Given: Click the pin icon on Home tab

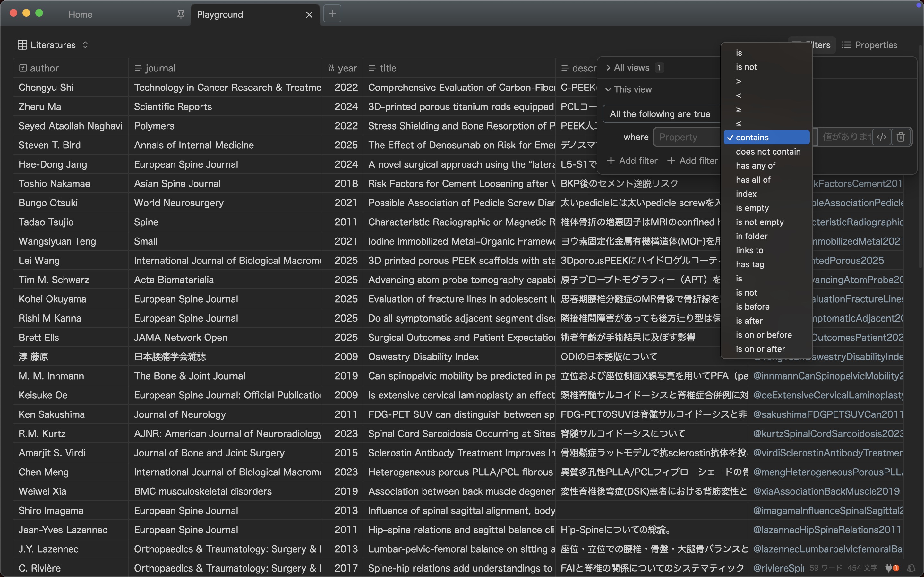Looking at the screenshot, I should pos(181,14).
